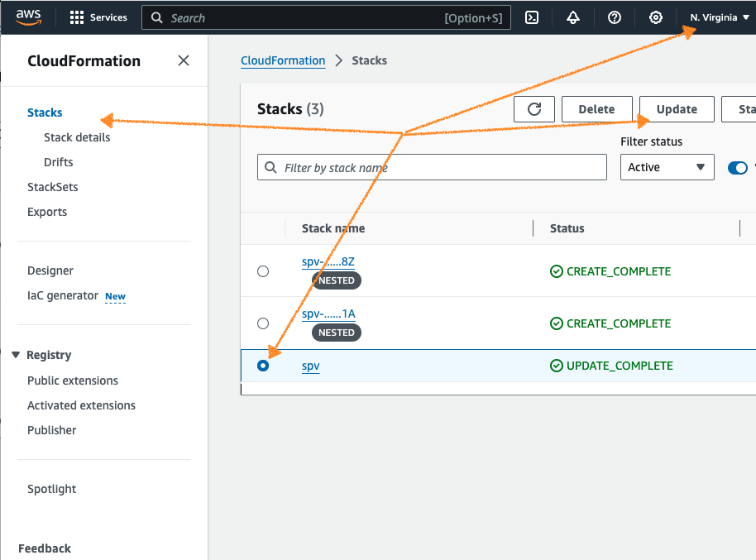Open the help question mark menu
Image resolution: width=756 pixels, height=560 pixels.
615,18
